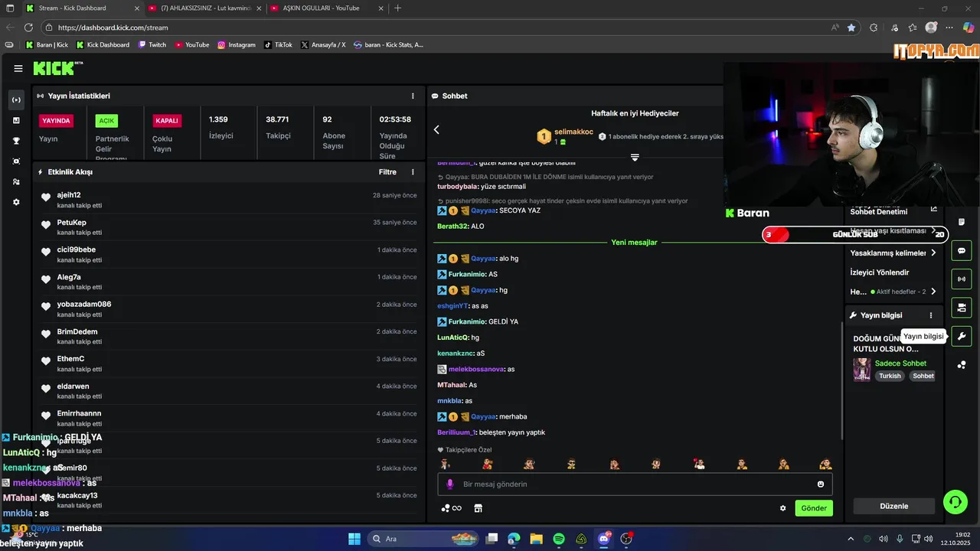The height and width of the screenshot is (551, 980).
Task: Click the purple microphone icon in chat
Action: click(450, 484)
